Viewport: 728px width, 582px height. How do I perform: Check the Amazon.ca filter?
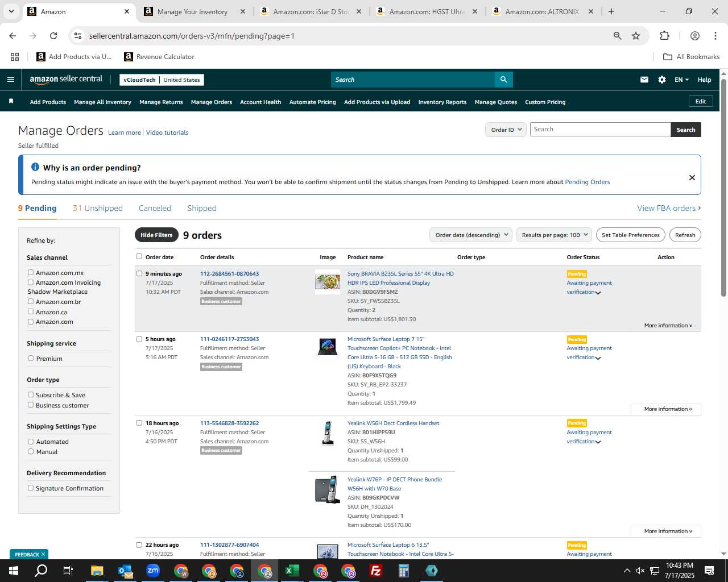tap(31, 311)
